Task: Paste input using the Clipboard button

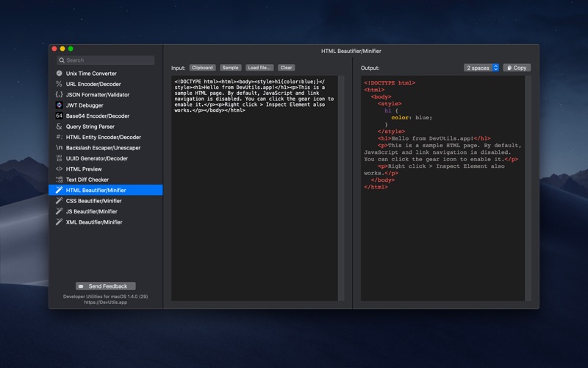Action: tap(202, 68)
